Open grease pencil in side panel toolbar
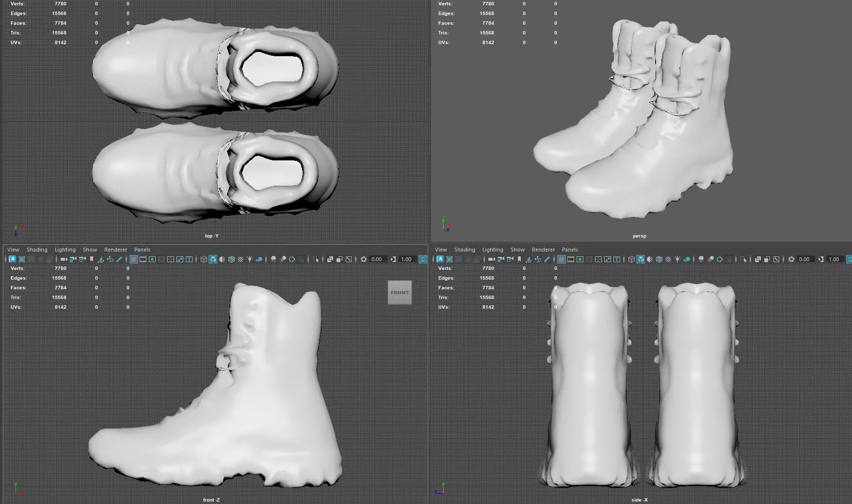Image resolution: width=852 pixels, height=504 pixels. (x=547, y=259)
